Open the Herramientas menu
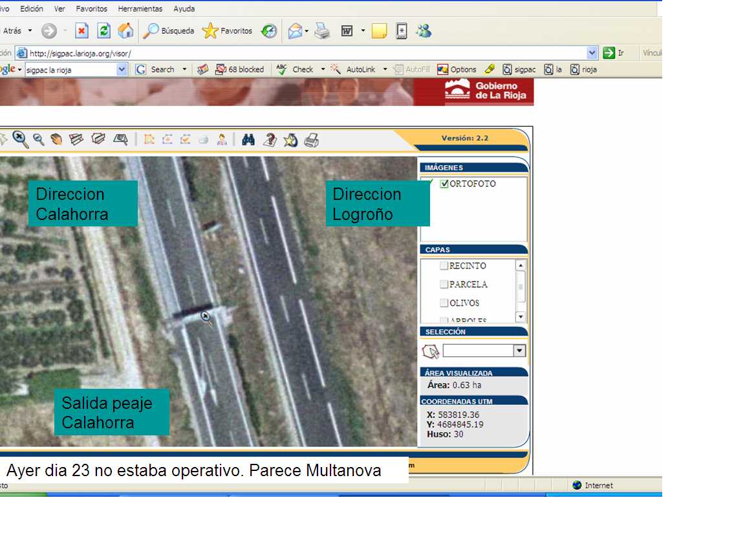This screenshot has height=535, width=756. pyautogui.click(x=140, y=9)
